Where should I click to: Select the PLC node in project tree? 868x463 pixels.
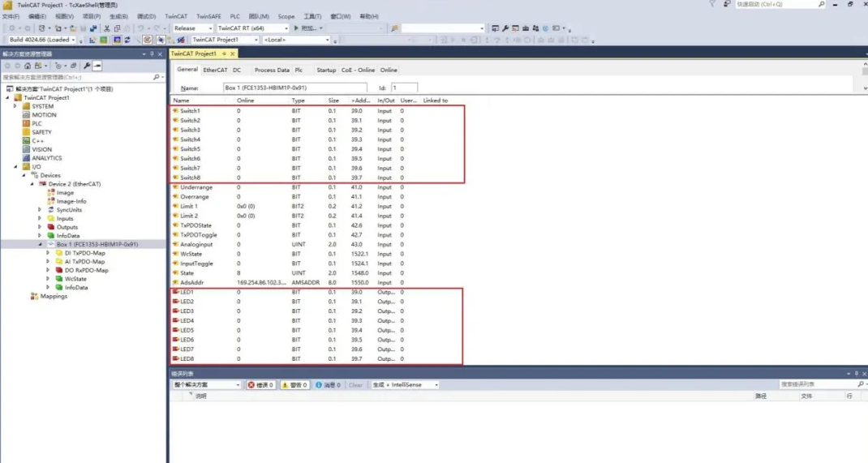[37, 124]
